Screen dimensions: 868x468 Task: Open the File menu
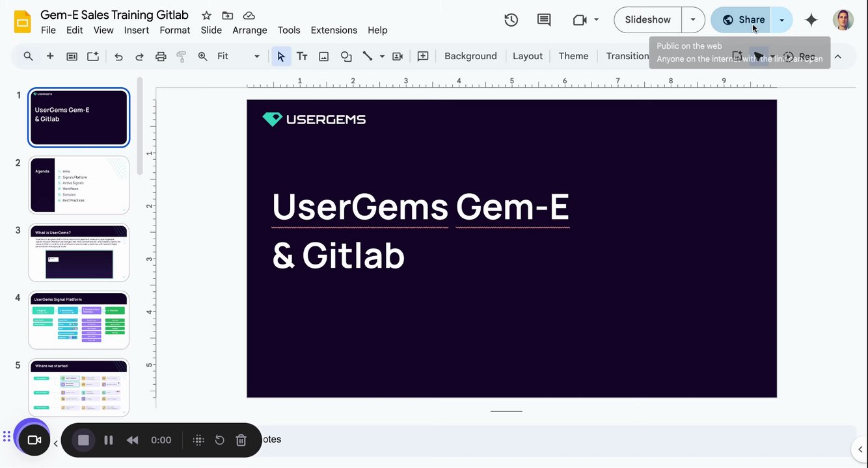click(x=48, y=31)
